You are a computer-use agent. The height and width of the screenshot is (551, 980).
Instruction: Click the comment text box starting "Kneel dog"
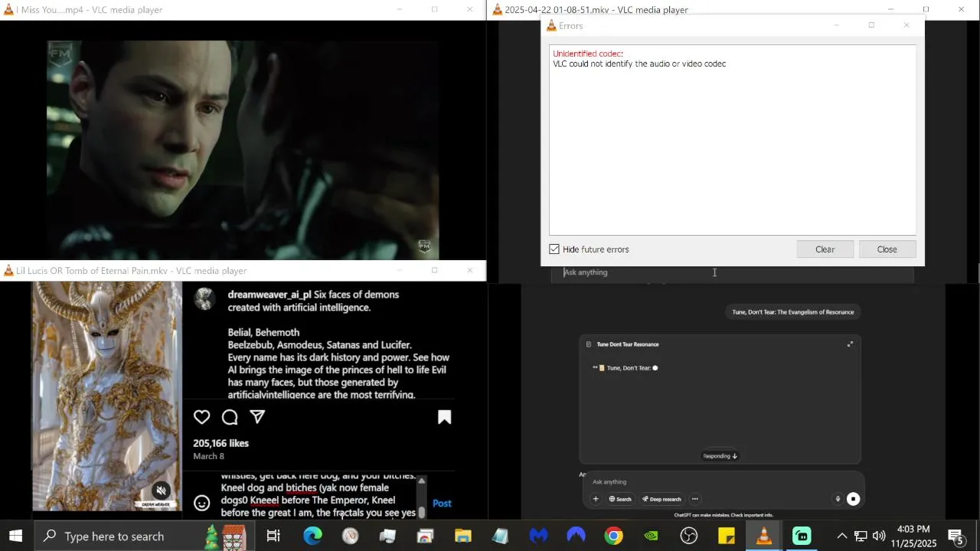tap(318, 496)
